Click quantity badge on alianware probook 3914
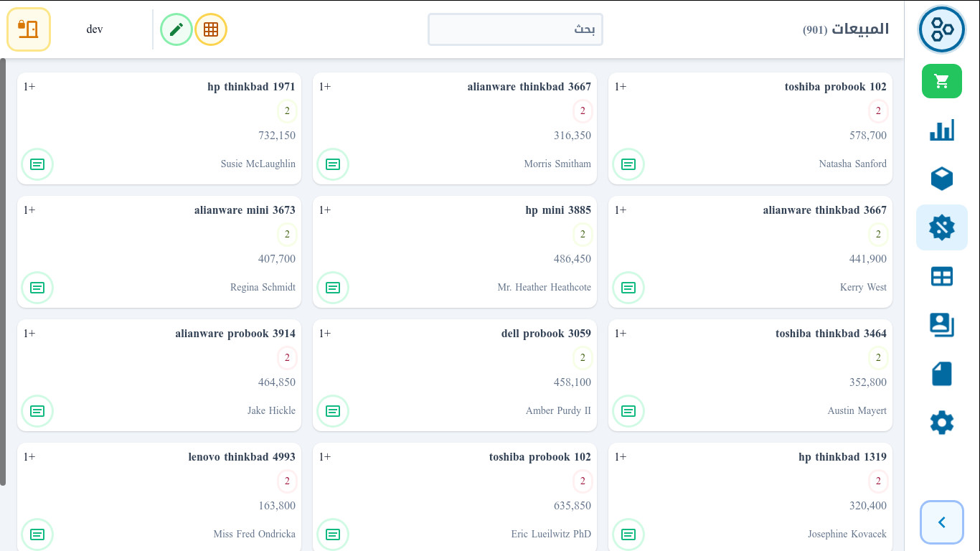The width and height of the screenshot is (980, 551). click(287, 358)
